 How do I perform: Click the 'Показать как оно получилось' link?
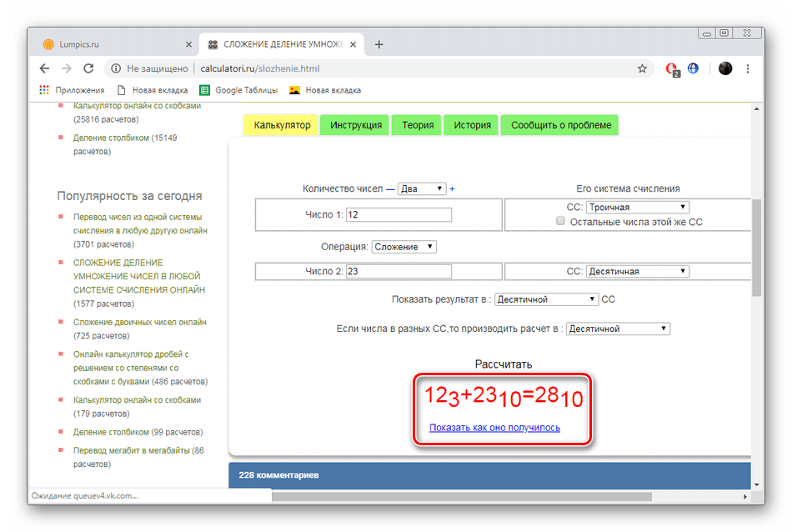point(494,427)
